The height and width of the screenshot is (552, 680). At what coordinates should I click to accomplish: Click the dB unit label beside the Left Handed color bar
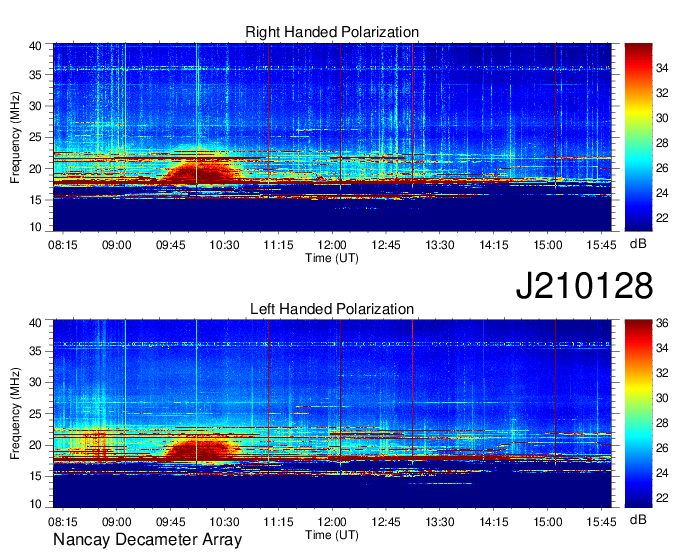click(638, 520)
